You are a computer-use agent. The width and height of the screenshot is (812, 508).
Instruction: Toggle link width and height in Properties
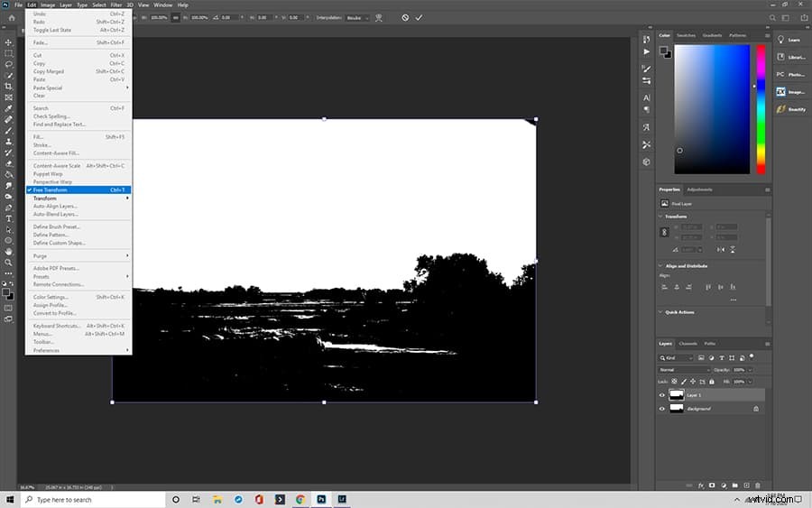coord(664,233)
